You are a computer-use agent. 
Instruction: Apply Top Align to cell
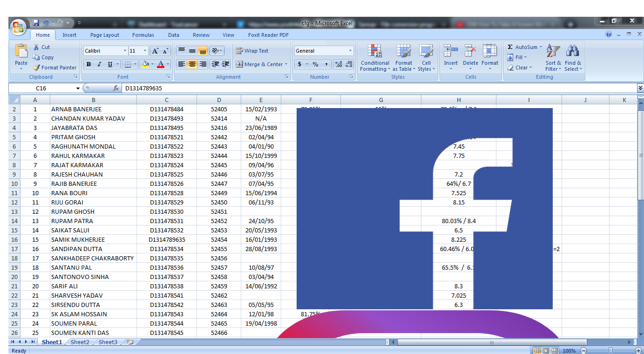(x=181, y=51)
